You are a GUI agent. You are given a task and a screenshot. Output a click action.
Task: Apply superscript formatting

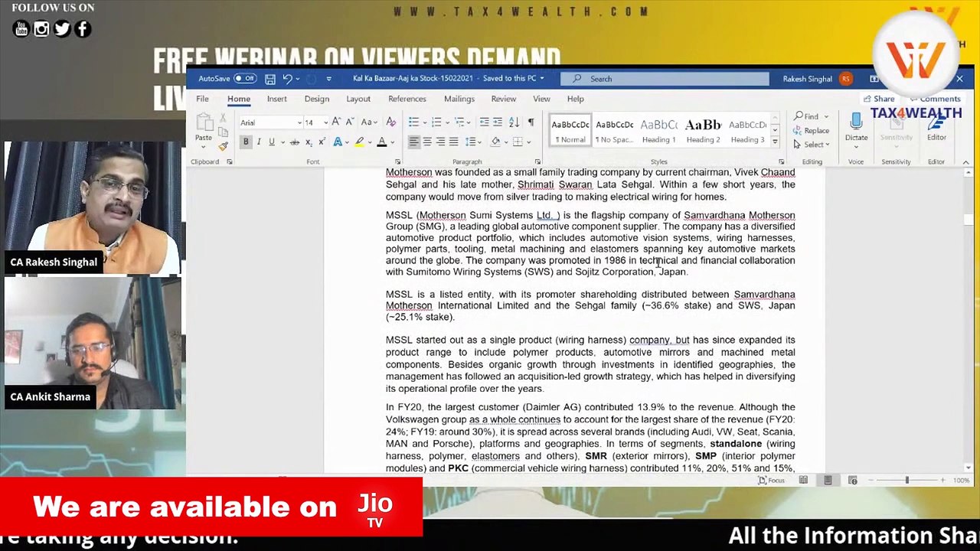point(322,142)
